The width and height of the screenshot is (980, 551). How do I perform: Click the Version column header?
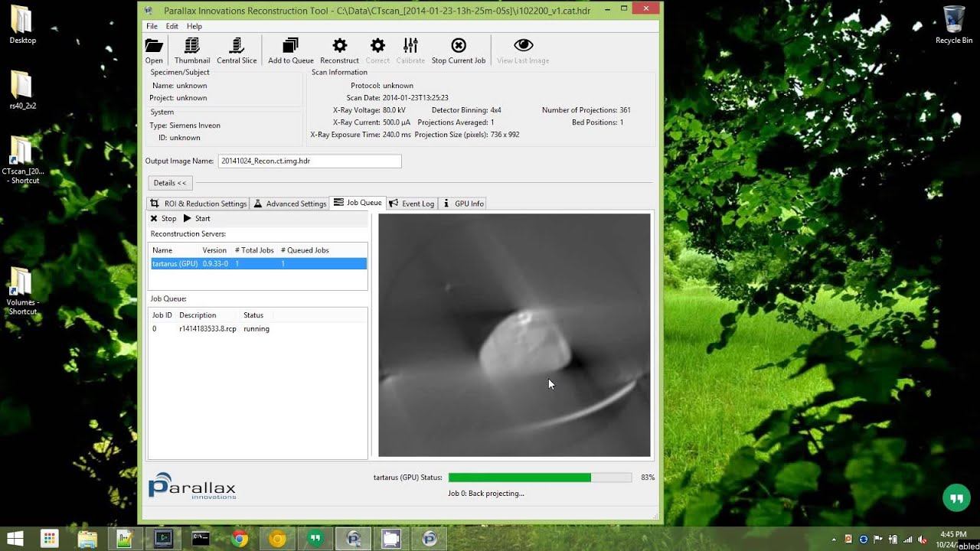click(x=215, y=250)
